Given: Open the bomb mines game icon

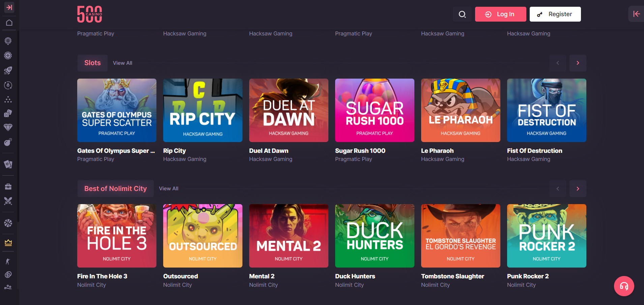Looking at the screenshot, I should click(8, 142).
